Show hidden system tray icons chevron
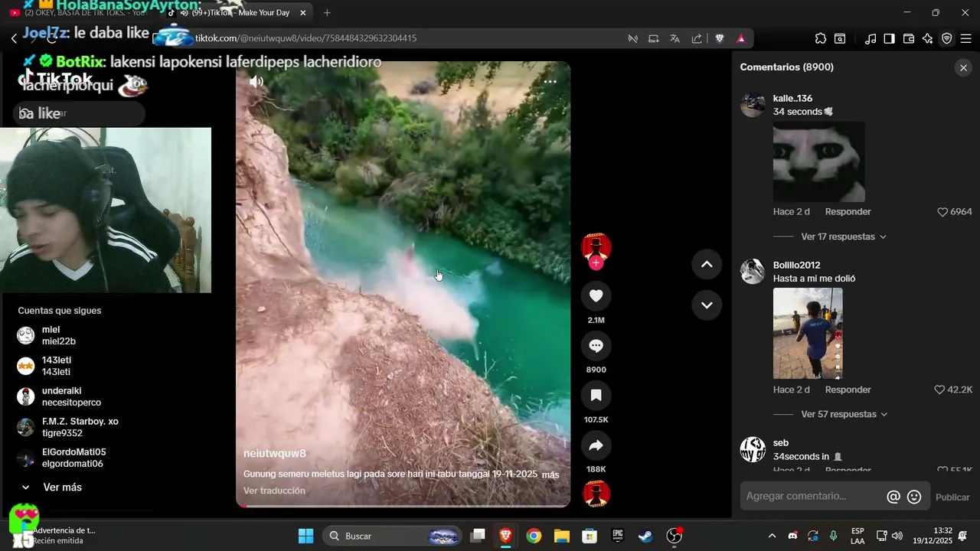This screenshot has width=980, height=551. [772, 536]
